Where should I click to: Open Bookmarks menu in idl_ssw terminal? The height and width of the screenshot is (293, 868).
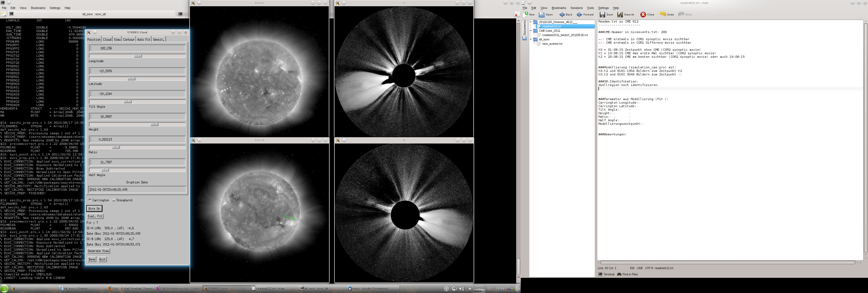tap(38, 8)
